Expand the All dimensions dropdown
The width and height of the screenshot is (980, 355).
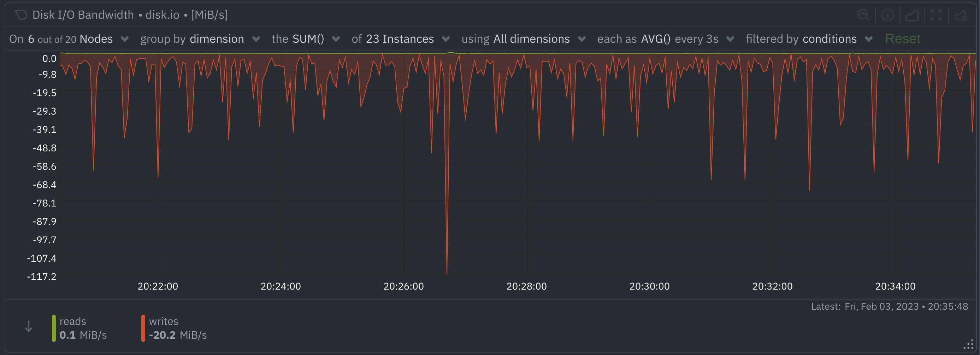pos(524,39)
